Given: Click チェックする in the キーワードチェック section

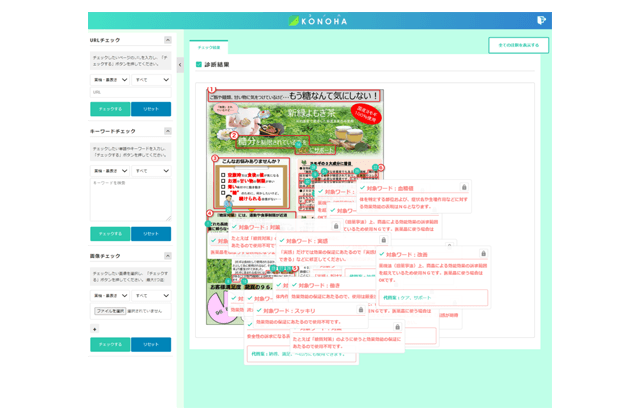Looking at the screenshot, I should [110, 234].
